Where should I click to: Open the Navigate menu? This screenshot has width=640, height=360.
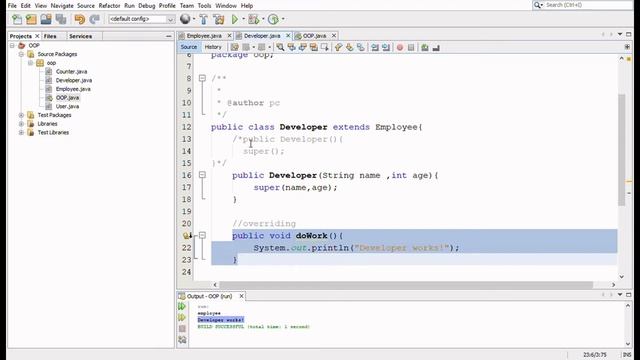(62, 6)
